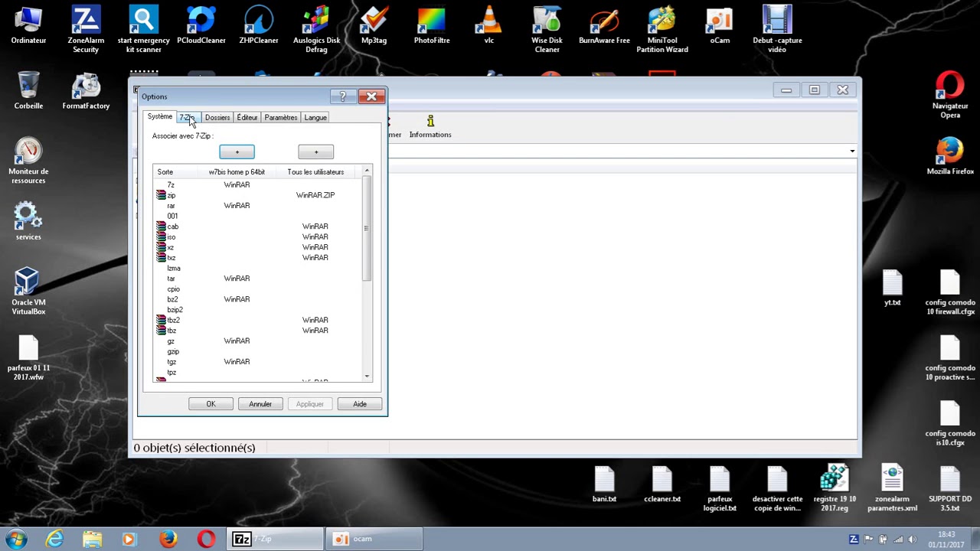The height and width of the screenshot is (551, 980).
Task: Click the plus button for all users
Action: [316, 152]
